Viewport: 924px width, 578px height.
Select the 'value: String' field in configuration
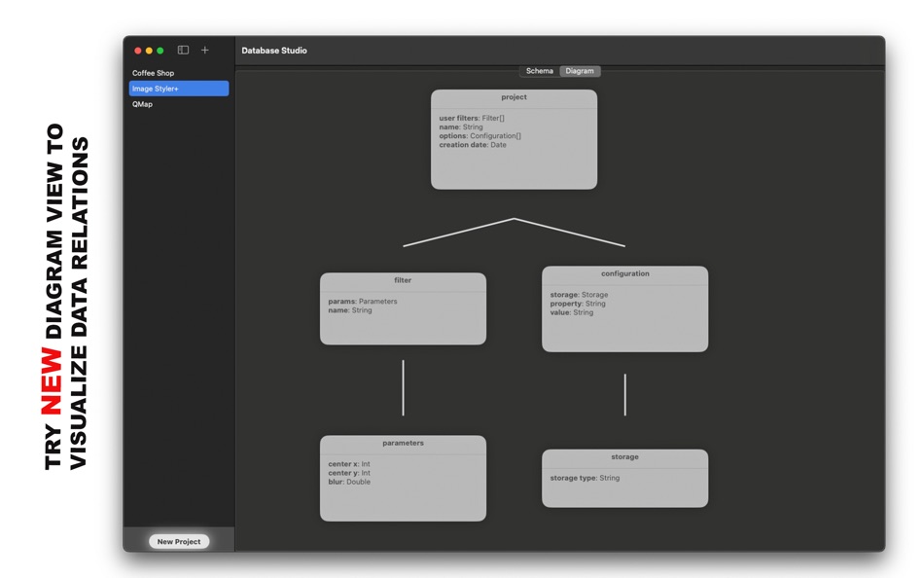(x=570, y=311)
